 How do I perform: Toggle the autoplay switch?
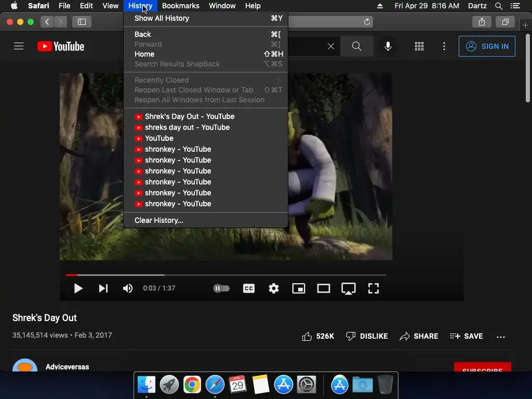(221, 288)
